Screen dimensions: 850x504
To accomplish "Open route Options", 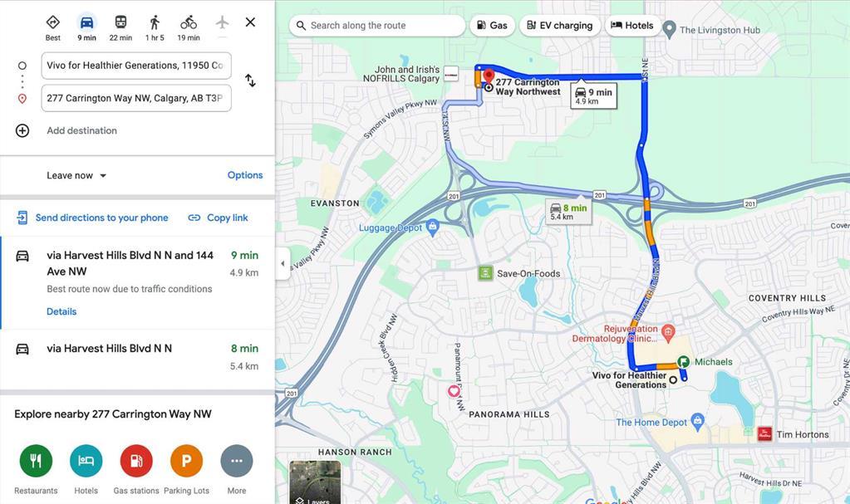I will [x=245, y=175].
